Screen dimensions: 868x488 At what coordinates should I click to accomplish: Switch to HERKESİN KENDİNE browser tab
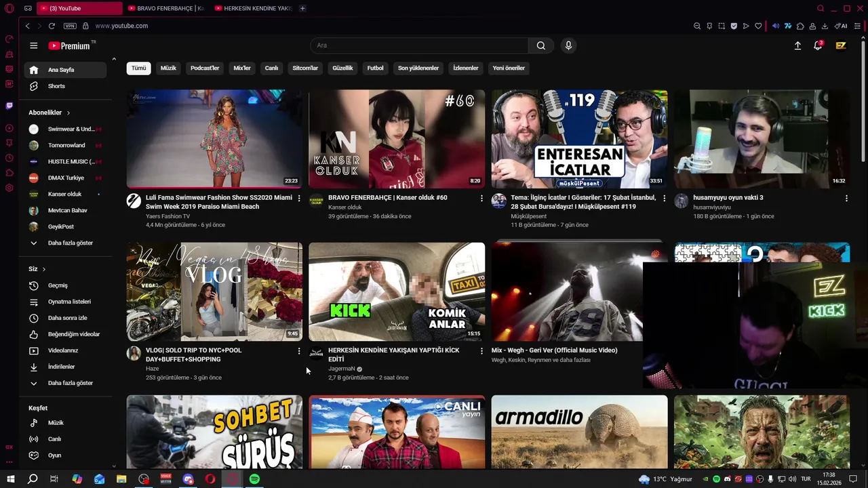253,8
